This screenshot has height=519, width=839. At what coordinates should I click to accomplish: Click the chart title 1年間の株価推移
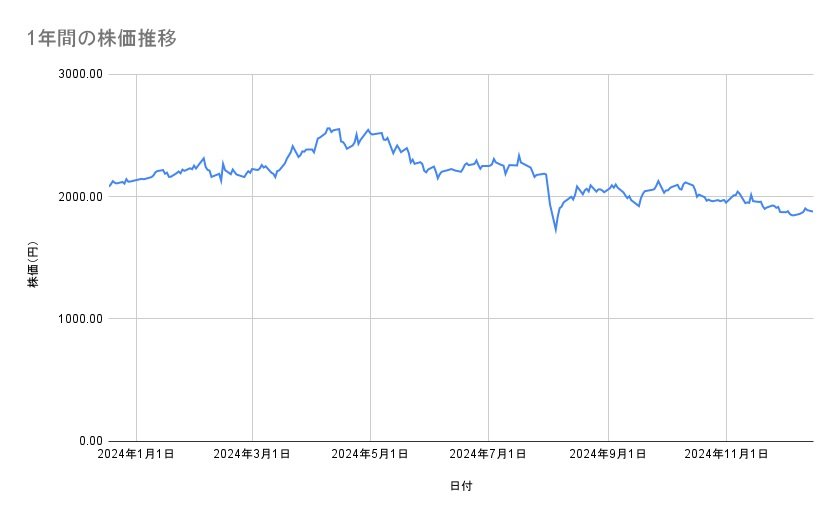pos(104,38)
